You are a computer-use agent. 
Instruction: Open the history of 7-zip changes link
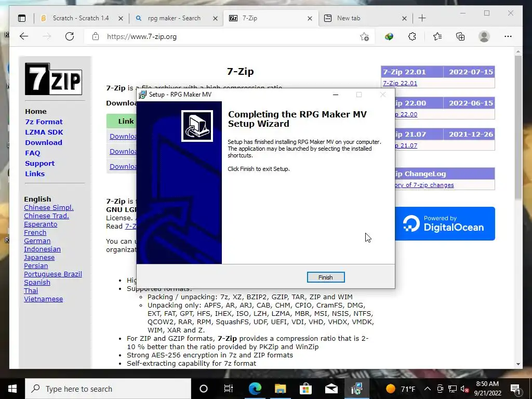424,185
